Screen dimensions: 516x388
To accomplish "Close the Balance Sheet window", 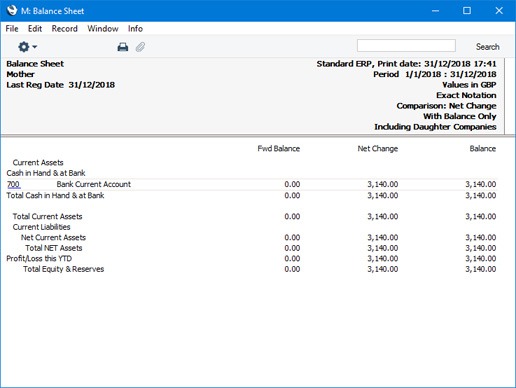I will [x=499, y=11].
